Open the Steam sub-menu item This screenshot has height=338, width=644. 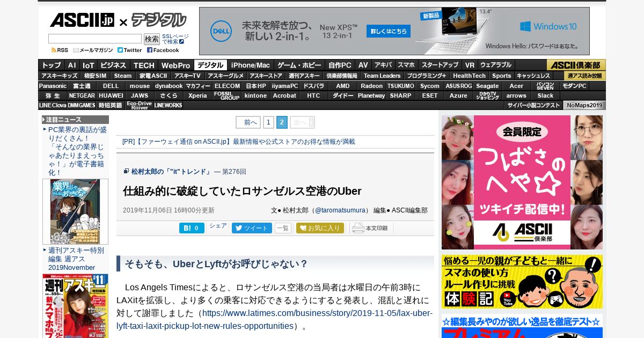(123, 76)
